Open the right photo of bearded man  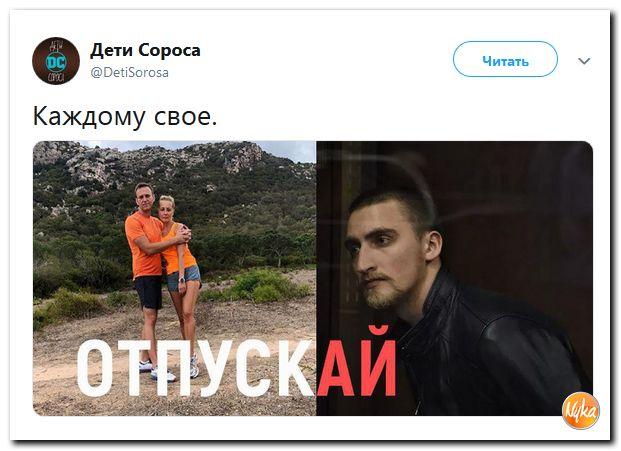454,278
